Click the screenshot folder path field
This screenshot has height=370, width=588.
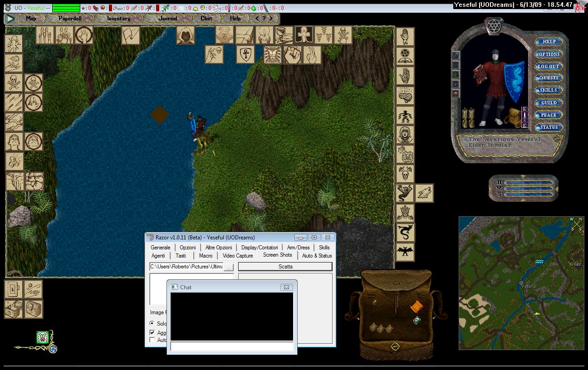point(186,267)
